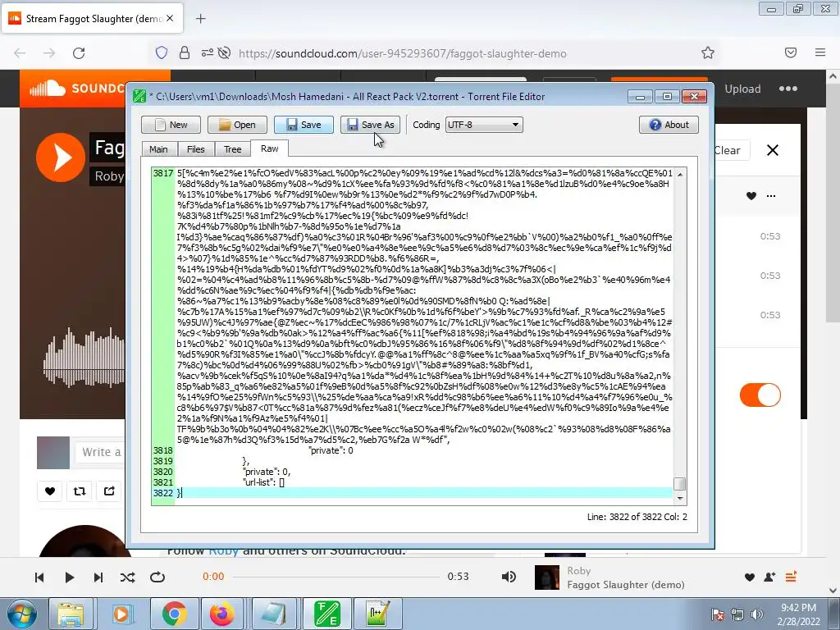Toggle repeat in the player bar
This screenshot has height=630, width=840.
157,577
